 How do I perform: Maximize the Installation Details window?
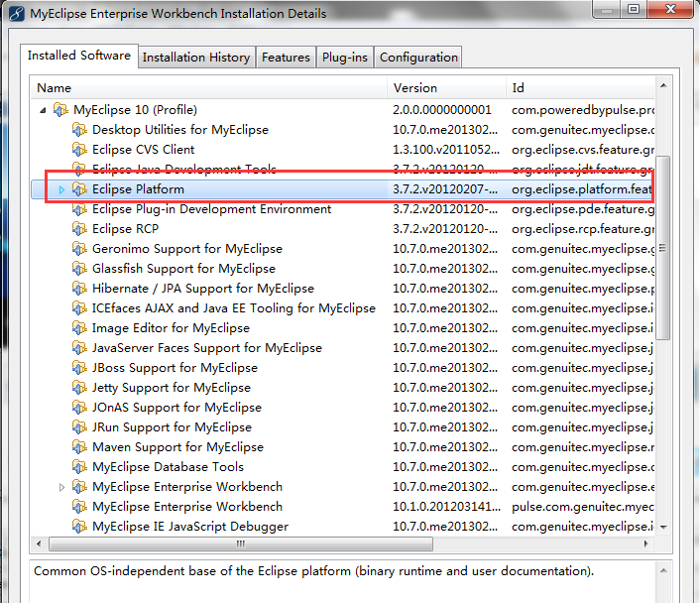point(634,9)
